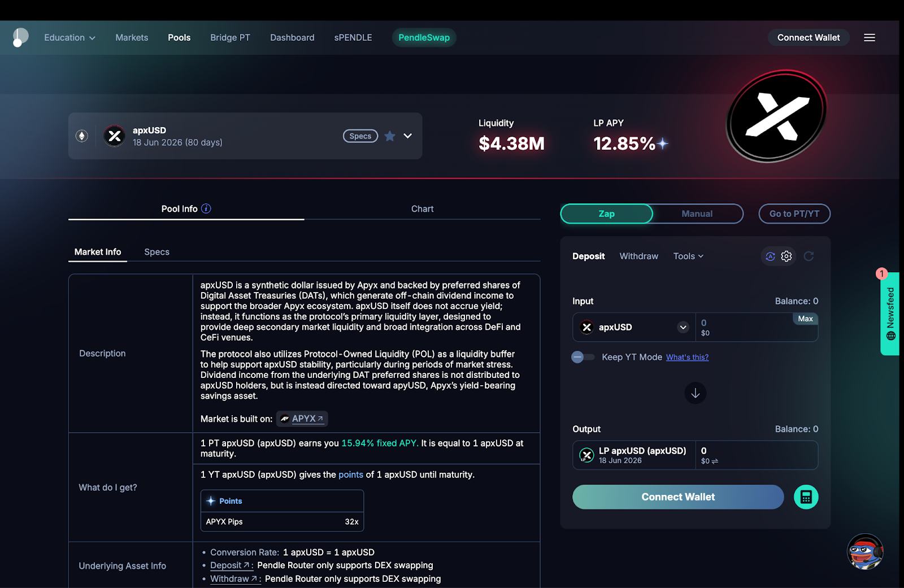Viewport: 904px width, 588px height.
Task: Expand the Education dropdown menu
Action: pyautogui.click(x=70, y=38)
